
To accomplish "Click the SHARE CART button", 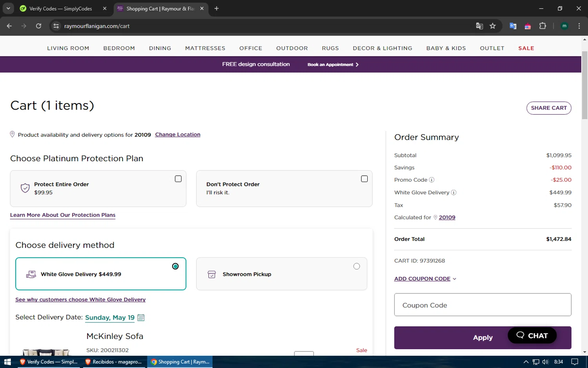I will (549, 108).
